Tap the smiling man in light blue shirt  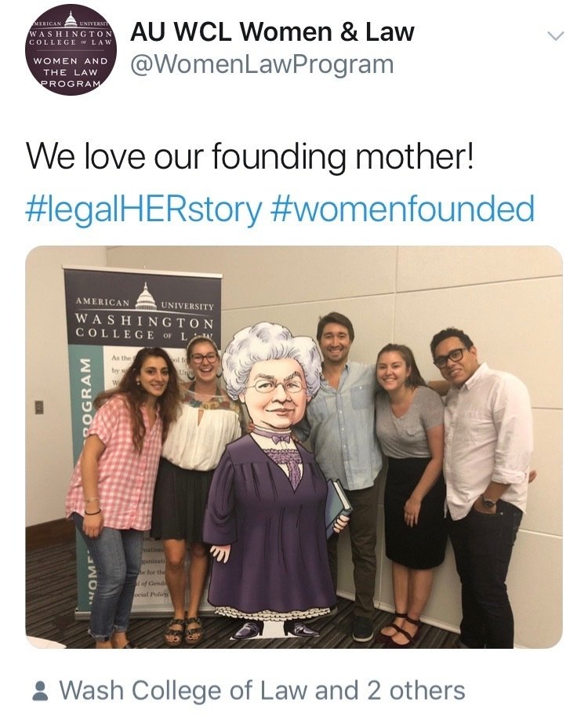coord(344,446)
